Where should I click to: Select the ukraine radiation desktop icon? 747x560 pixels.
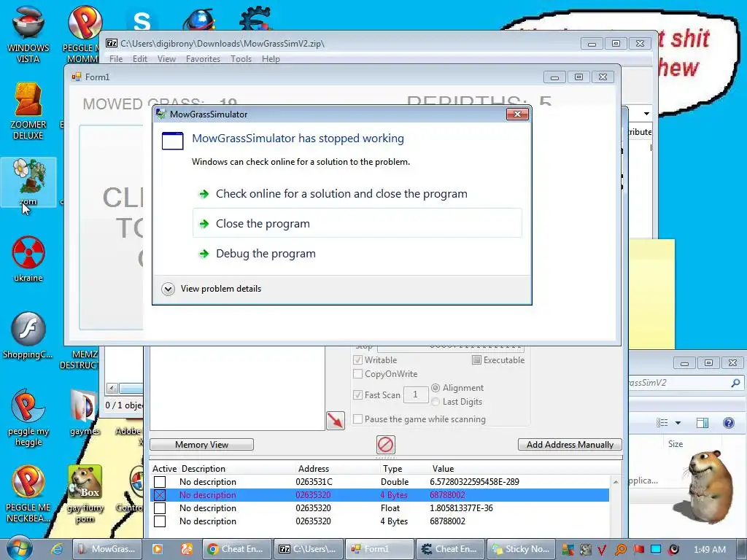click(28, 260)
